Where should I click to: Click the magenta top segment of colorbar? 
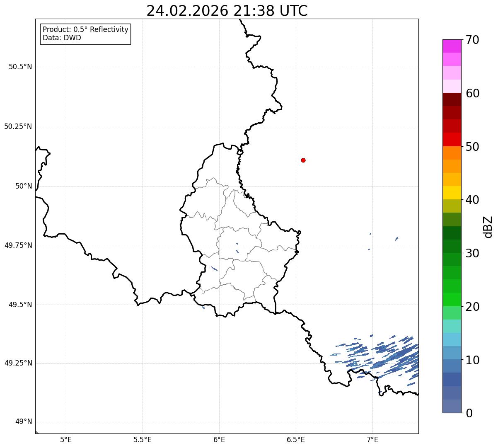(452, 46)
